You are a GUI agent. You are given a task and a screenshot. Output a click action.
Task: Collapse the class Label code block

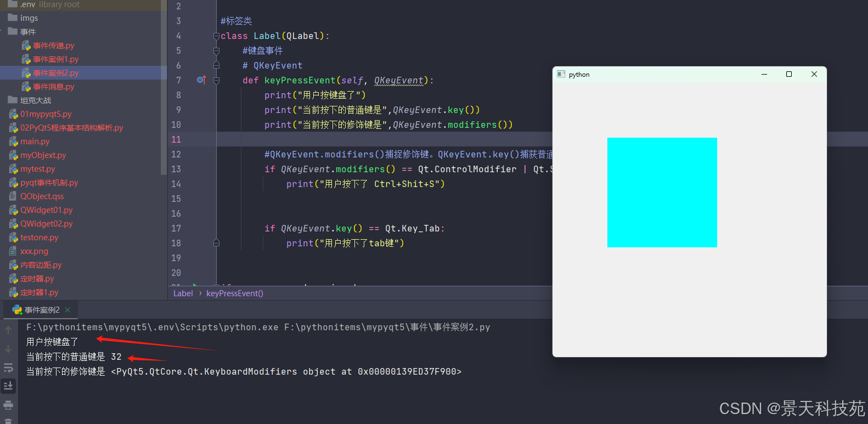click(216, 36)
